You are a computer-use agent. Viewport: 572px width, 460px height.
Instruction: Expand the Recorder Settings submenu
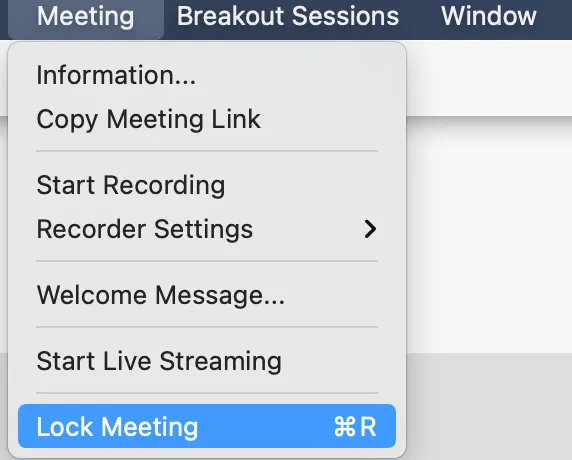[207, 229]
